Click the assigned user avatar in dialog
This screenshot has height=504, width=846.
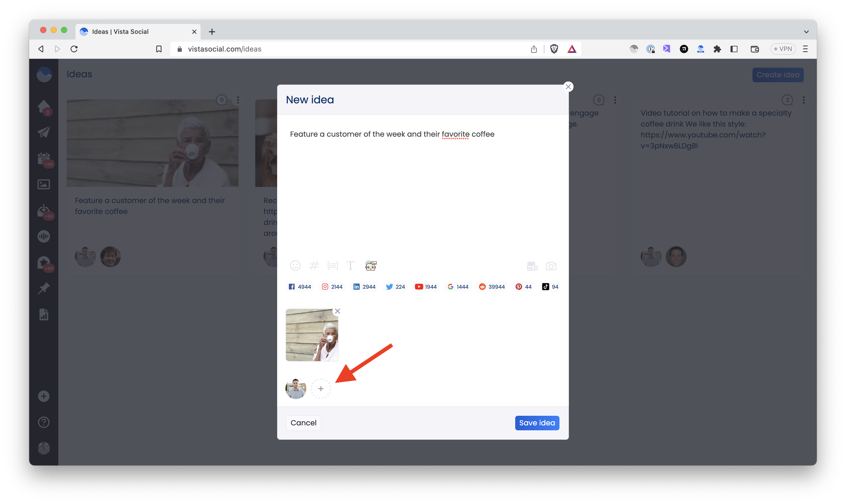click(296, 388)
